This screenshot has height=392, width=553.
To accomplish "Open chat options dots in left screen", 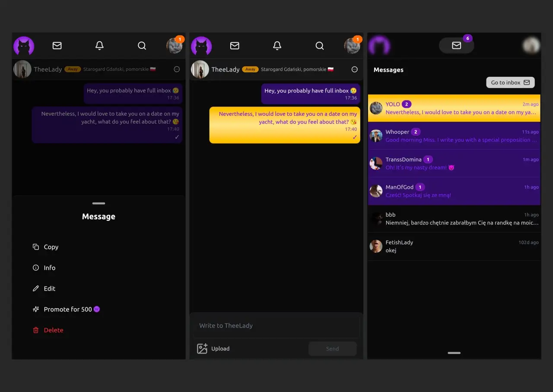I will [177, 69].
